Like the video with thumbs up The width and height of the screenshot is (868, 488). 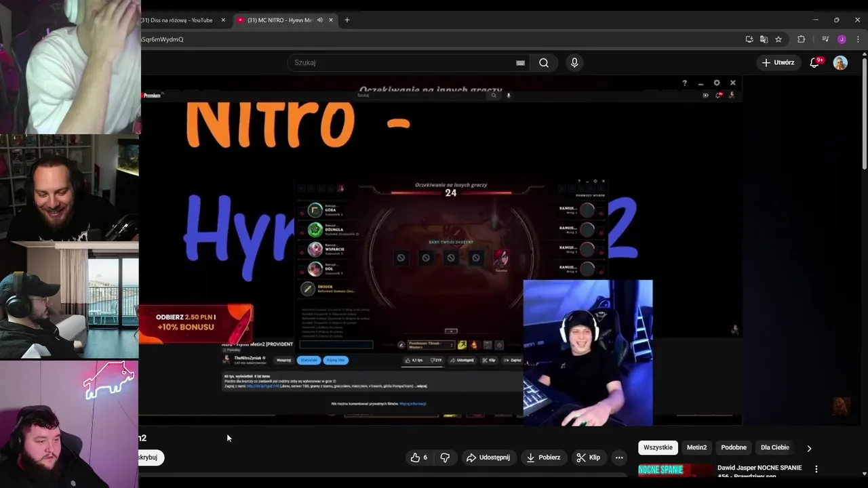point(419,457)
